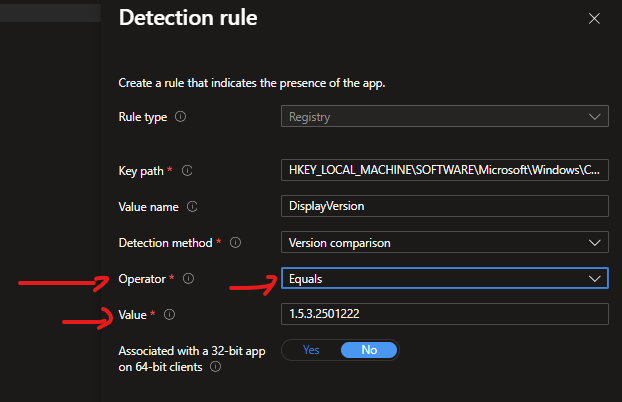Click the rule description text line
This screenshot has width=622, height=402.
[251, 83]
